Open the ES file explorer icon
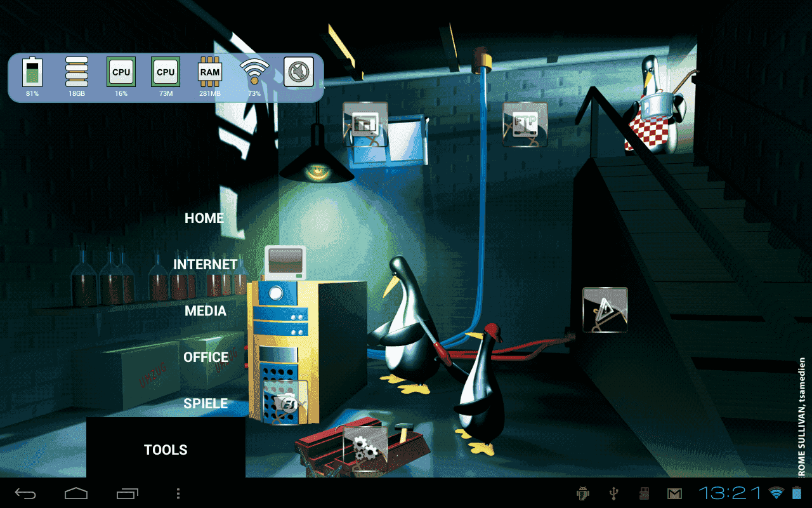Viewport: 812px width, 508px height. 285,402
